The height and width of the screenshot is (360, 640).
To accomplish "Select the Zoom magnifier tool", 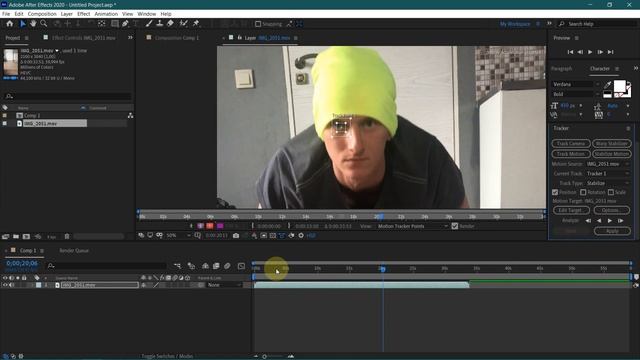I will click(x=43, y=24).
